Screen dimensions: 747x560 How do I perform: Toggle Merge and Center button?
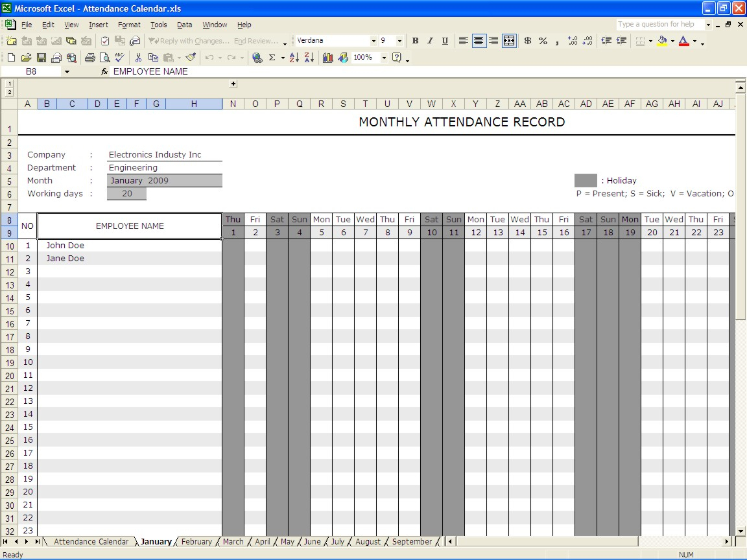509,41
